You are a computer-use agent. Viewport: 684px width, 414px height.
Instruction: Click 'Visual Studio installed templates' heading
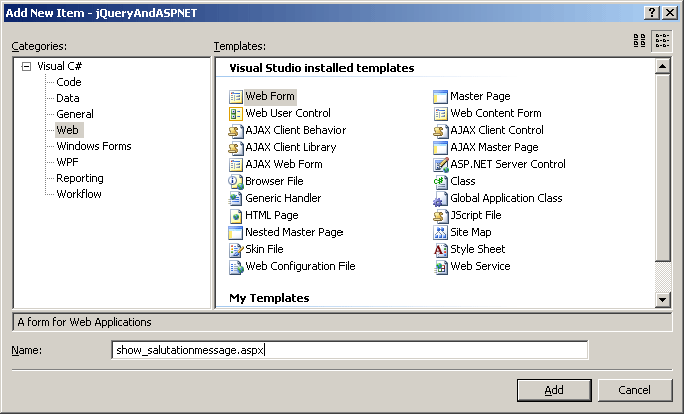(x=321, y=68)
